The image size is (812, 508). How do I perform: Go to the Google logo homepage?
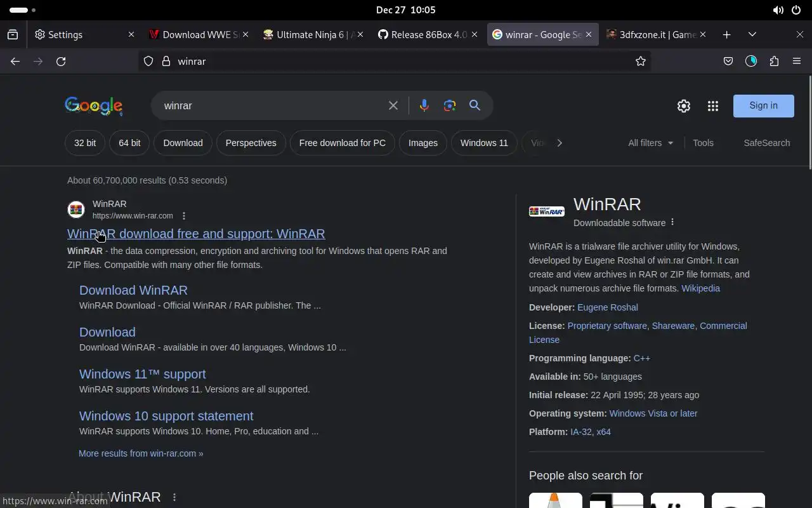pos(94,106)
